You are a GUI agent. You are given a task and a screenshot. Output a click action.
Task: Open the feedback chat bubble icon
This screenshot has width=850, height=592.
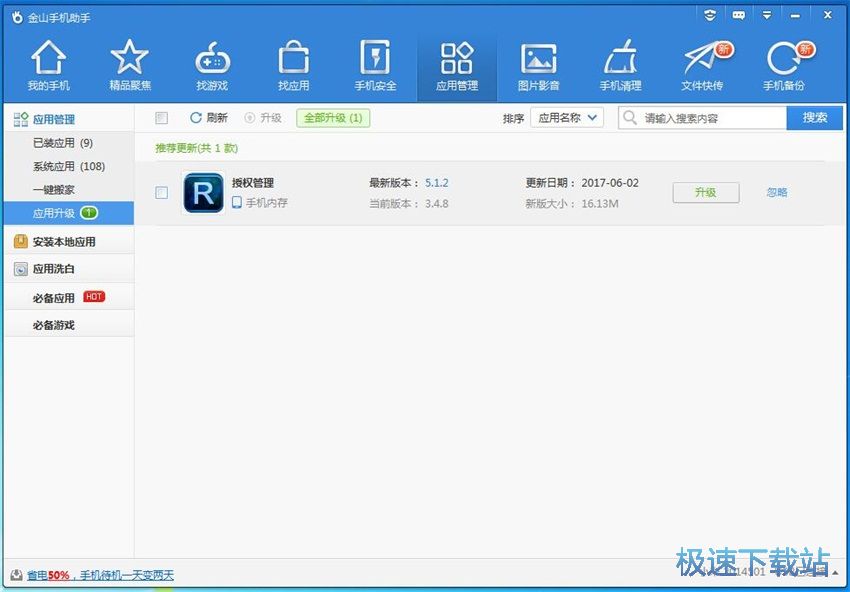(x=738, y=15)
